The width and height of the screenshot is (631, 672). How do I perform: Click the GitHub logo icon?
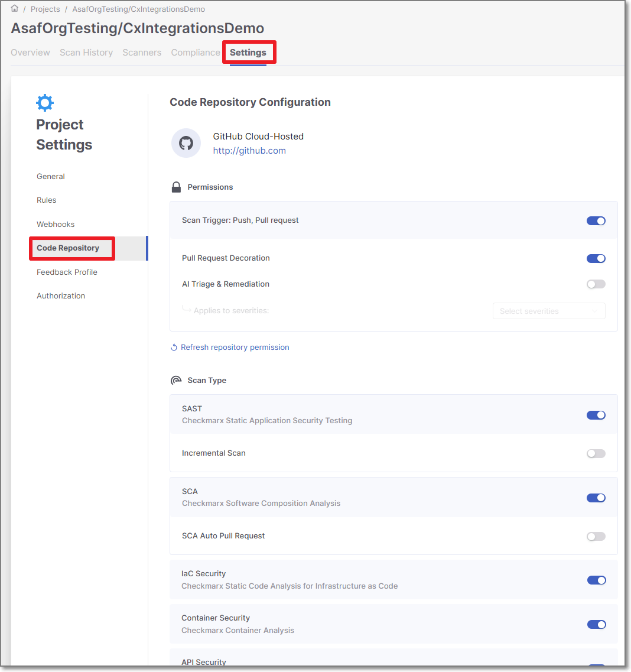(186, 143)
